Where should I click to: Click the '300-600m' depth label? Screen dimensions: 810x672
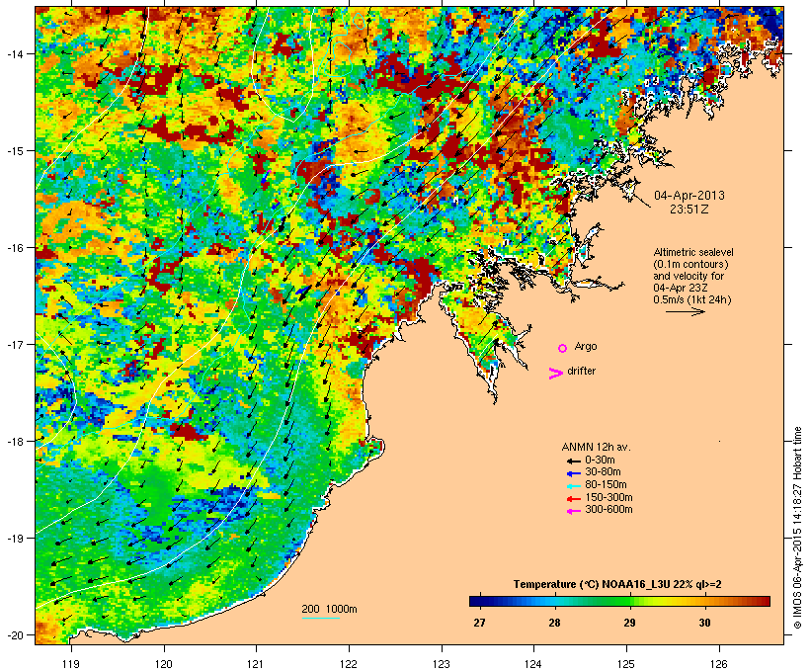pos(608,510)
